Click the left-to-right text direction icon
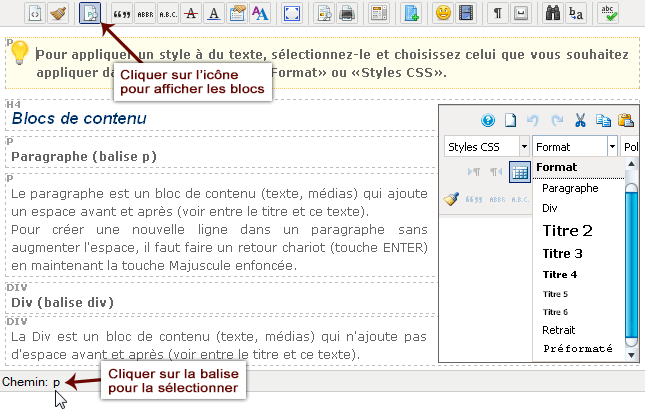Screen dimensions: 645x410 473,171
